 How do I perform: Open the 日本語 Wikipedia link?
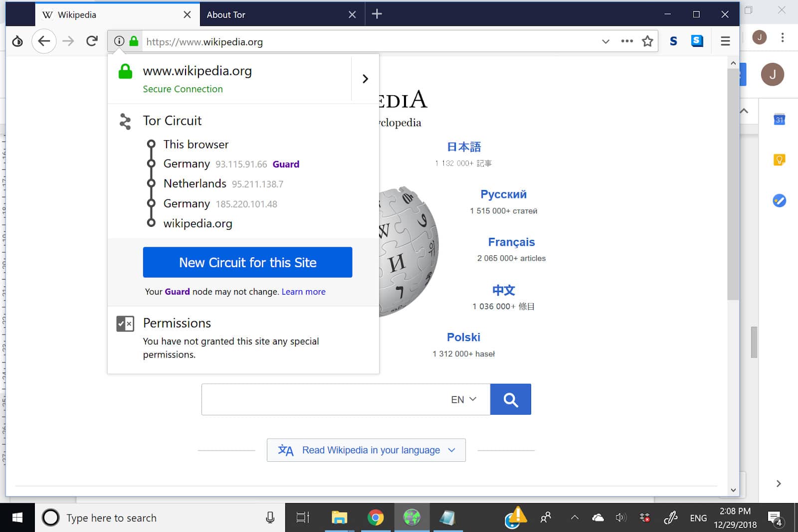464,147
